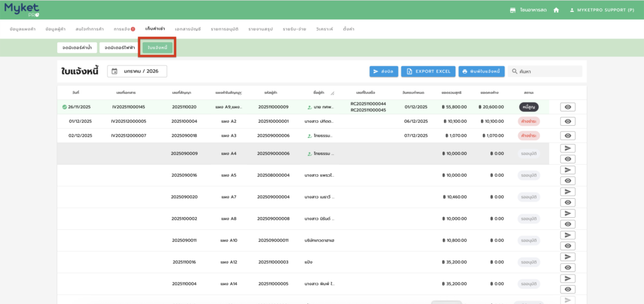Open the MYKETPRO SUPPORT (P) account menu
The image size is (644, 304).
click(601, 11)
